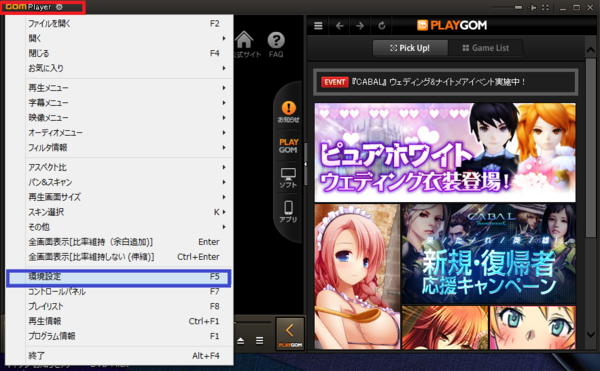Collapse the PLAYGOM panel with orange arrow
Image resolution: width=600 pixels, height=371 pixels.
[x=290, y=333]
